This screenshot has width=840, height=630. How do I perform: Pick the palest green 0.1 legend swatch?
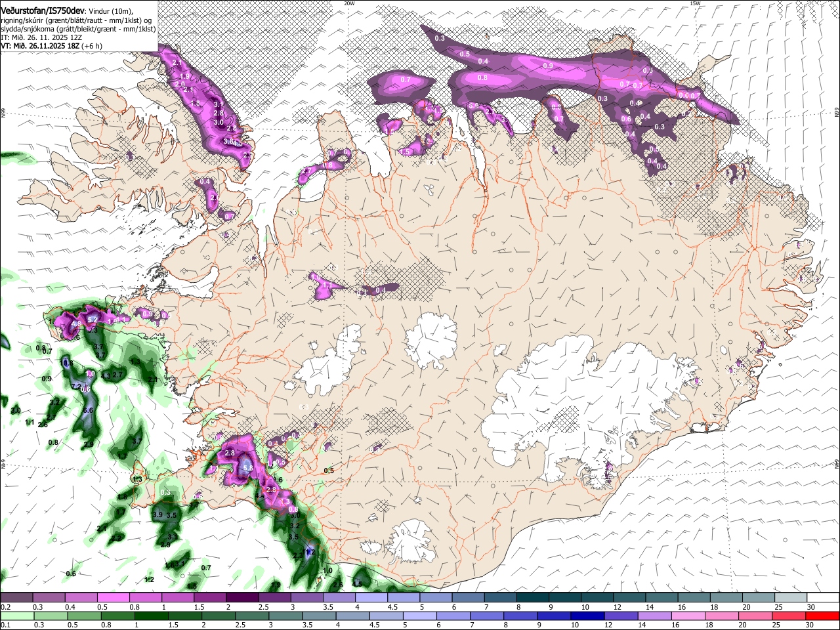pyautogui.click(x=16, y=616)
